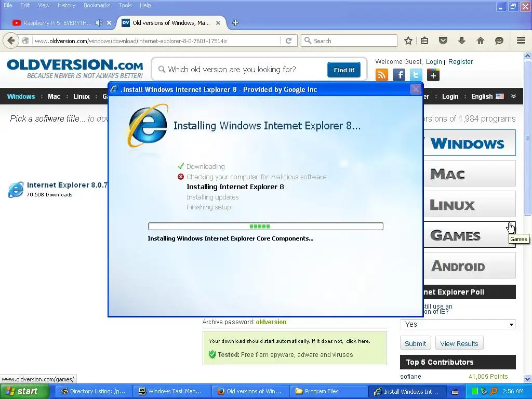
Task: Open the Yes poll answer dropdown
Action: point(458,324)
